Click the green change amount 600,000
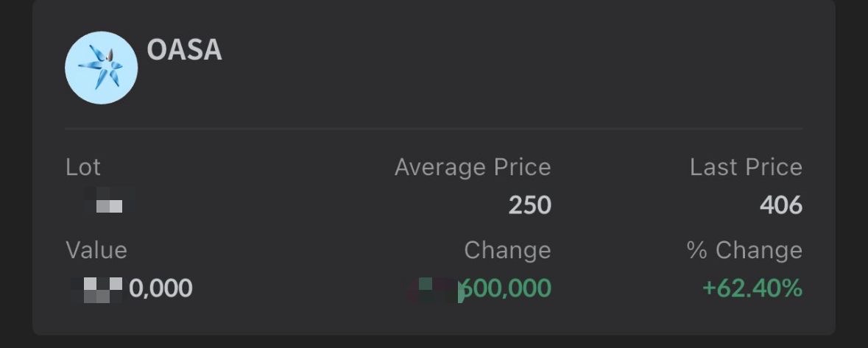 506,289
